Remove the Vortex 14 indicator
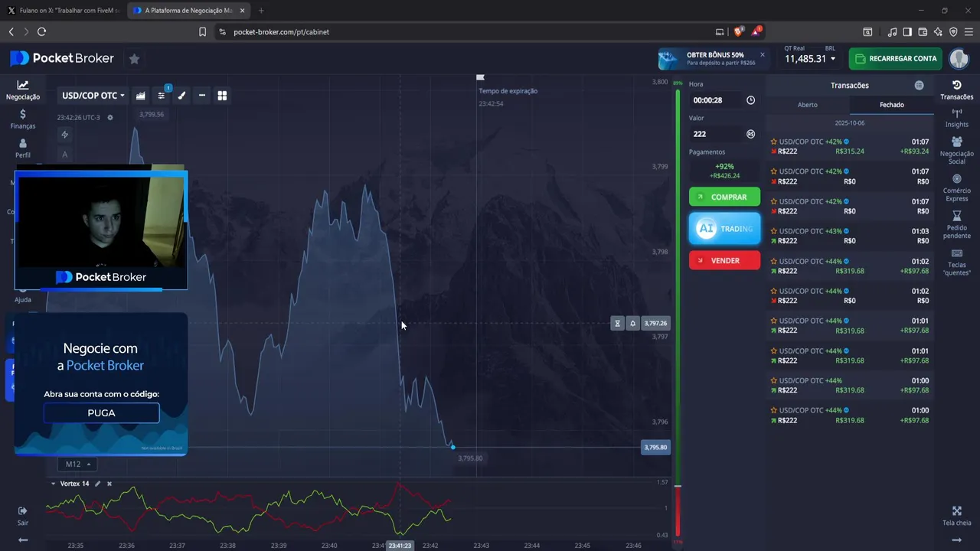980x551 pixels. pos(109,484)
